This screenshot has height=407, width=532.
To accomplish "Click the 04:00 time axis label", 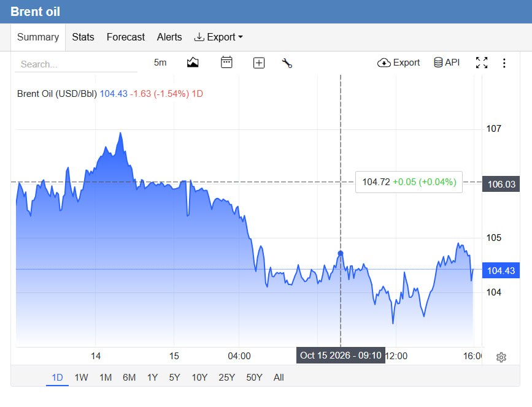I will click(x=239, y=356).
